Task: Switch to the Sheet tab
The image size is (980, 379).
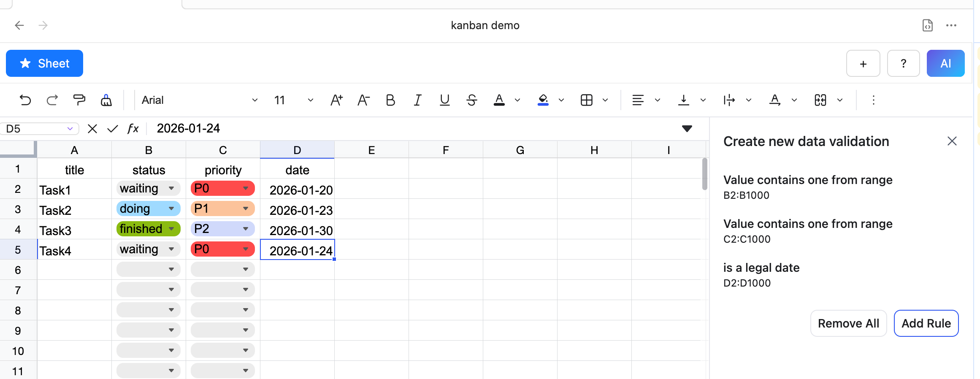Action: 45,63
